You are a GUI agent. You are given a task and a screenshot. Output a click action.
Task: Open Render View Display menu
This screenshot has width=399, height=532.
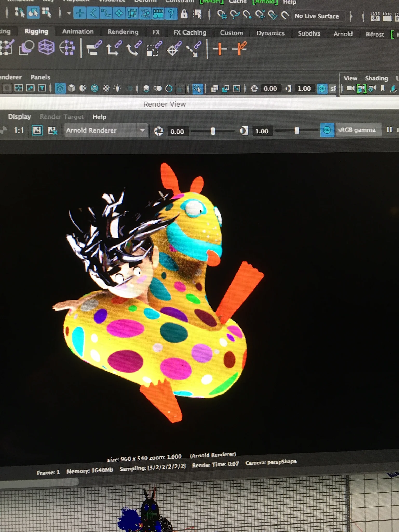point(19,117)
